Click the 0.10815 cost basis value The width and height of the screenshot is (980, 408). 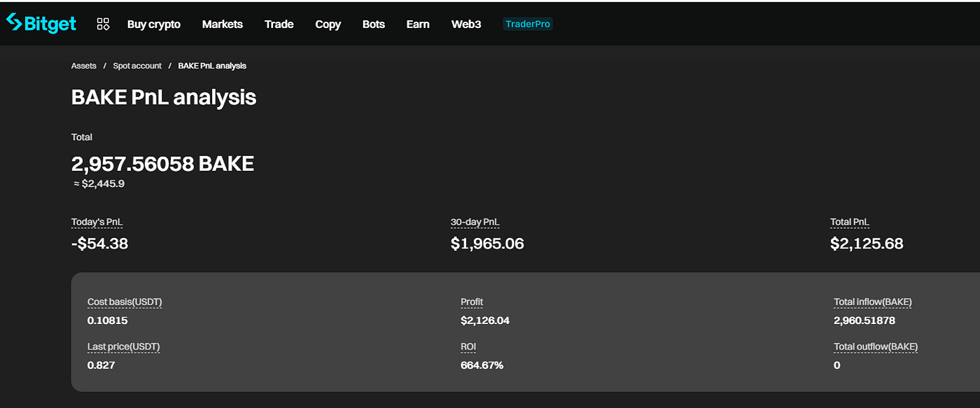[108, 321]
